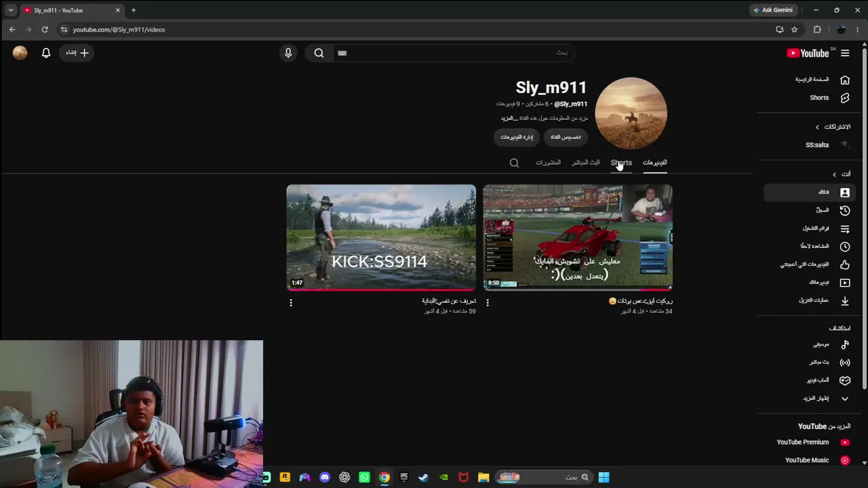Viewport: 868px width, 488px height.
Task: Open the YouTube guide hamburger menu
Action: coord(845,53)
